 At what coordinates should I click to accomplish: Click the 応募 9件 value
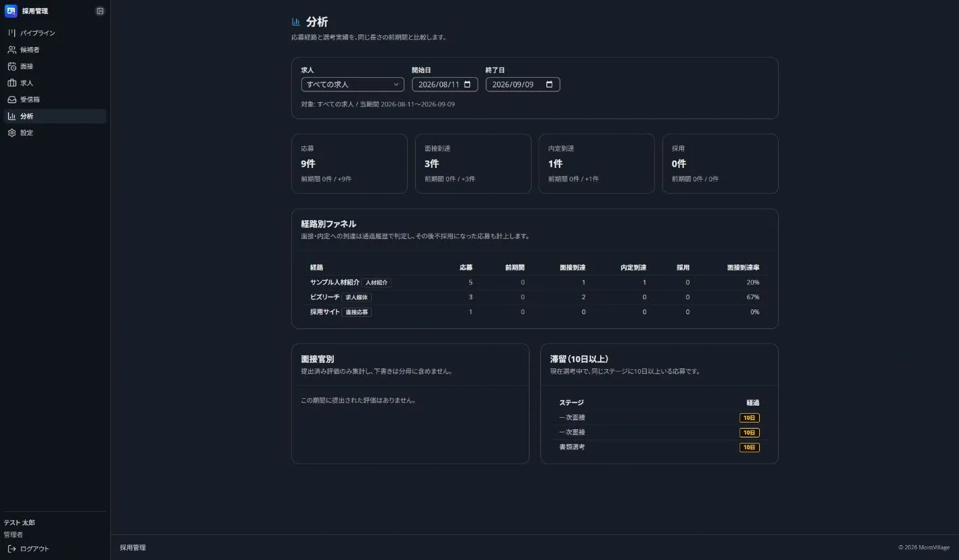coord(308,164)
